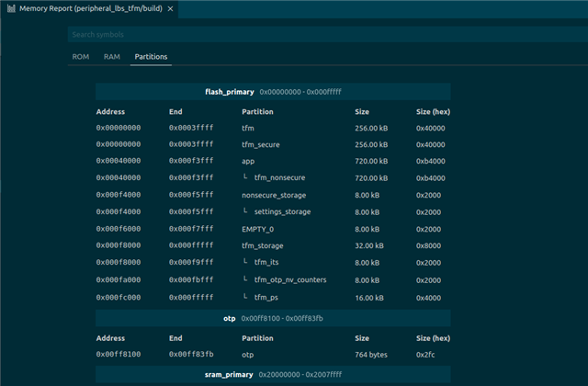The image size is (588, 386).
Task: Switch to the RAM tab
Action: [x=111, y=57]
